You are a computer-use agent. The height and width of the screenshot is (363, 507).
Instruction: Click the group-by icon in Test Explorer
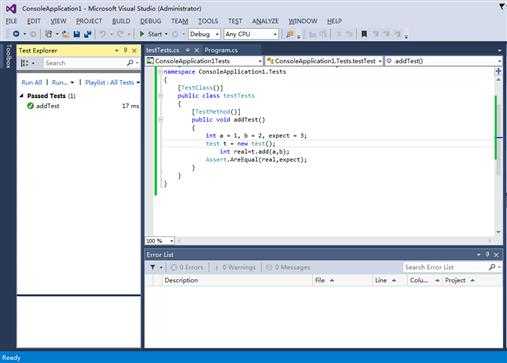(x=24, y=63)
